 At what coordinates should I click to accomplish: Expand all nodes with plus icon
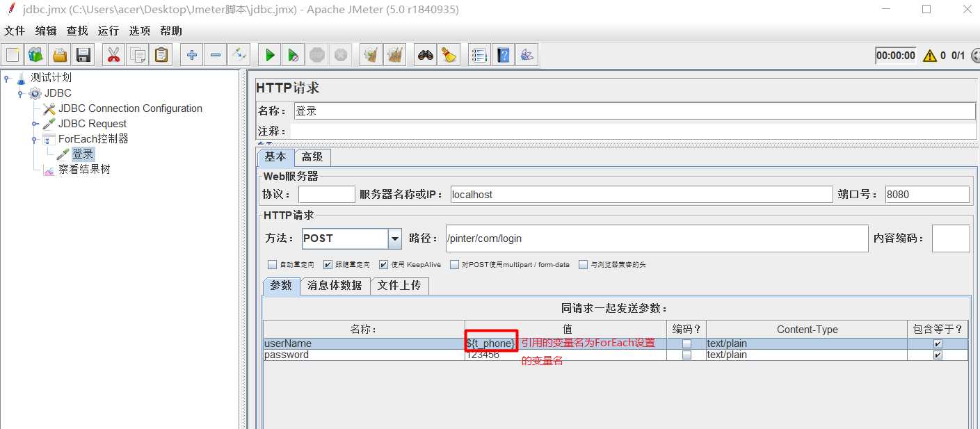point(192,55)
